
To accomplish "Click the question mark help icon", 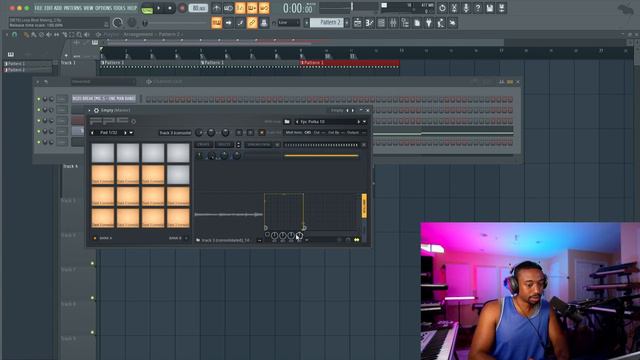I will [x=478, y=8].
